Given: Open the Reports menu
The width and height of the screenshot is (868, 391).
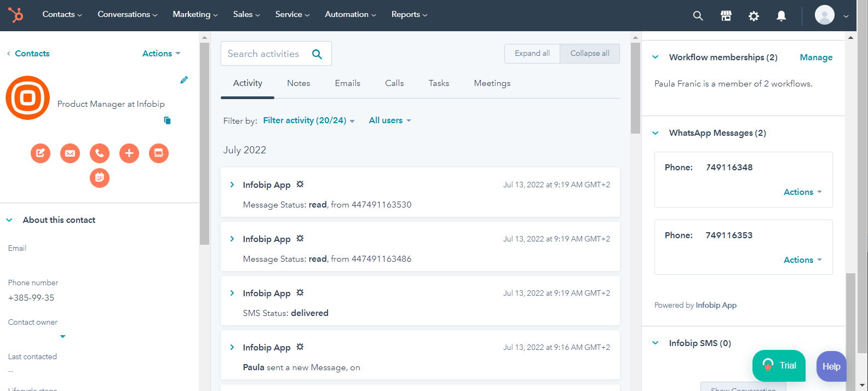Looking at the screenshot, I should (409, 15).
